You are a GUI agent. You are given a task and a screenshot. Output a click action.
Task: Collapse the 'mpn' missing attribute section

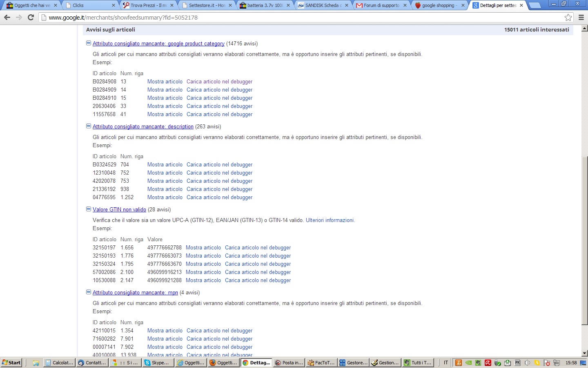click(x=89, y=292)
